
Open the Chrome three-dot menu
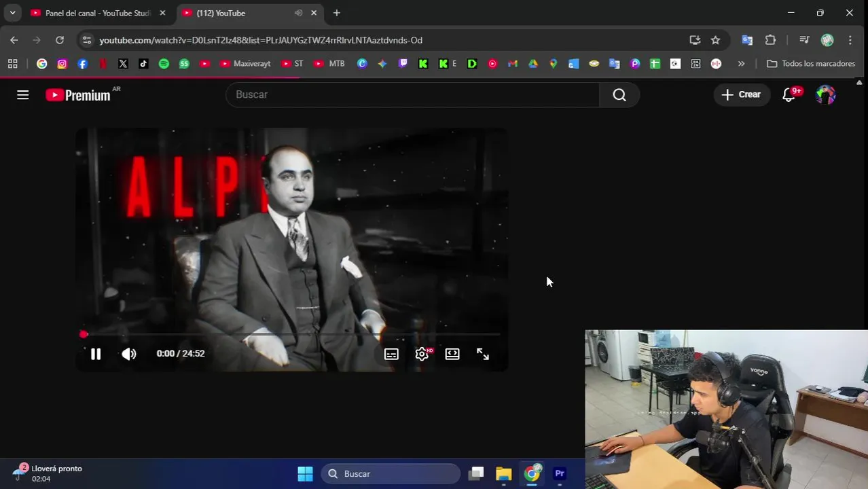pyautogui.click(x=850, y=40)
